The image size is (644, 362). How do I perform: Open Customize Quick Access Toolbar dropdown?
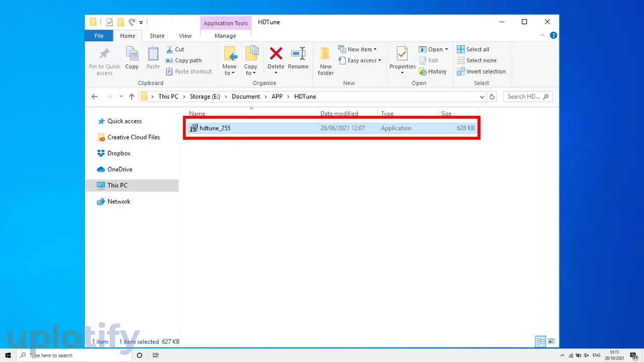[x=141, y=22]
